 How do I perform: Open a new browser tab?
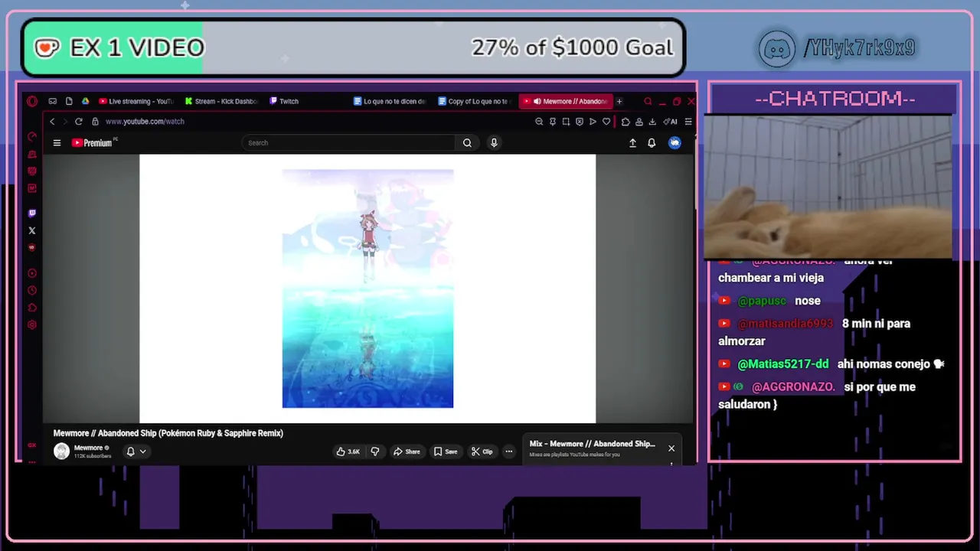tap(619, 101)
